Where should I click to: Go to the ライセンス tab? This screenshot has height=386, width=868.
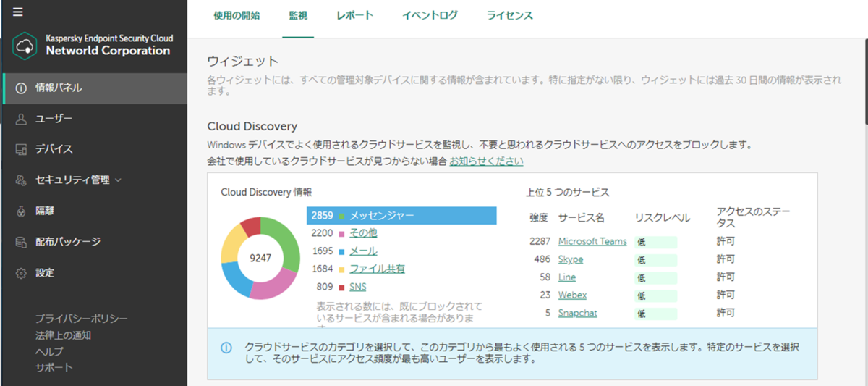510,15
